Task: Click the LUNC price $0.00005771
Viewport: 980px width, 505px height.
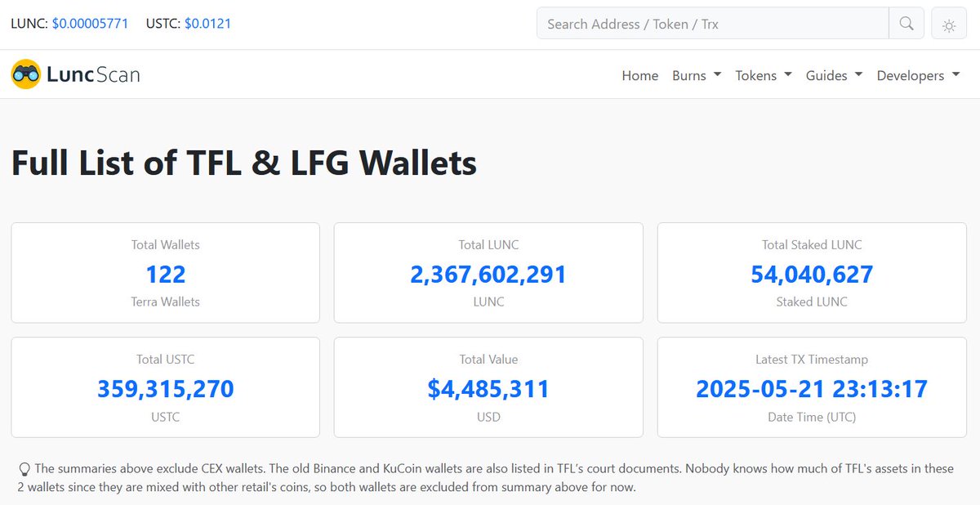Action: pos(91,24)
